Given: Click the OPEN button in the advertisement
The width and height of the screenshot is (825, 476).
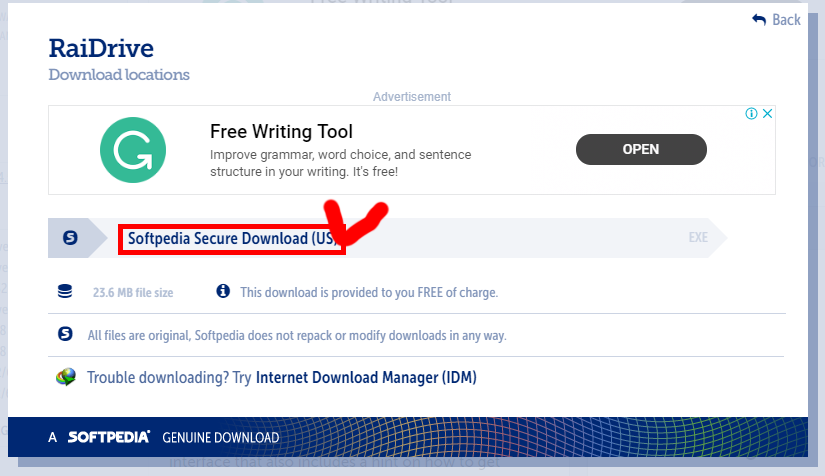Looking at the screenshot, I should 641,149.
